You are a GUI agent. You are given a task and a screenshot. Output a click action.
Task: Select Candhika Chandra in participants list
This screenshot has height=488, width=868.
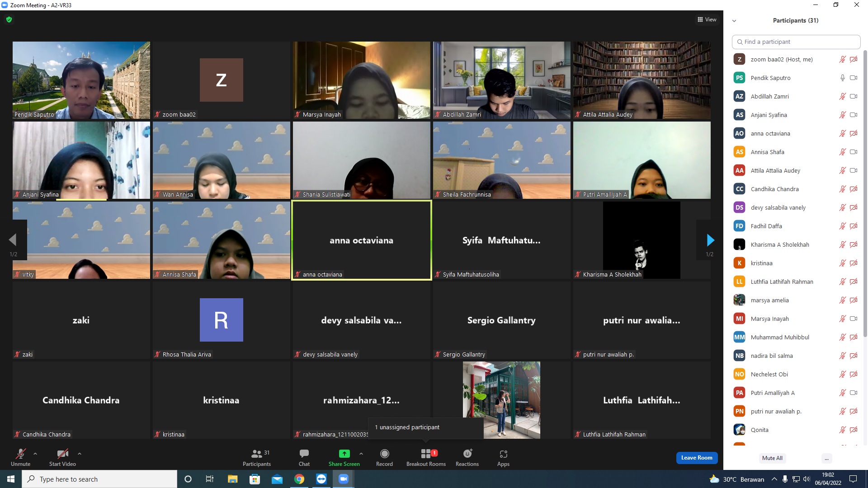(796, 189)
